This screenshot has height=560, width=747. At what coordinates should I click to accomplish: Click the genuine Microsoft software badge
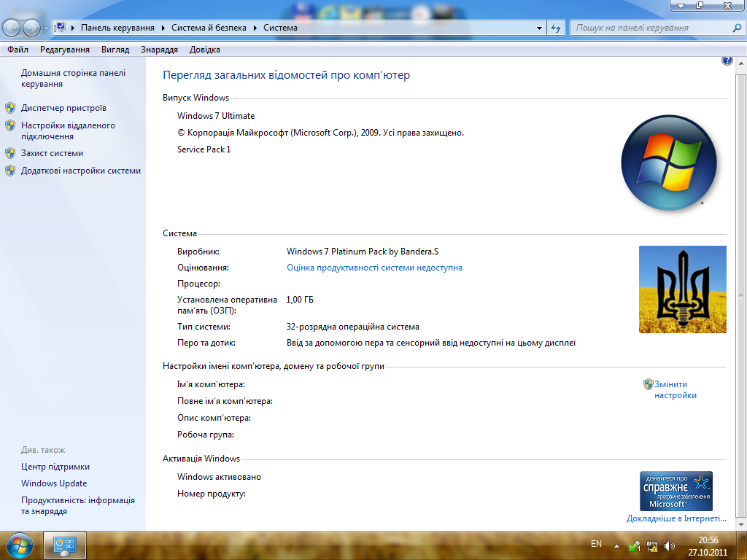tap(676, 491)
